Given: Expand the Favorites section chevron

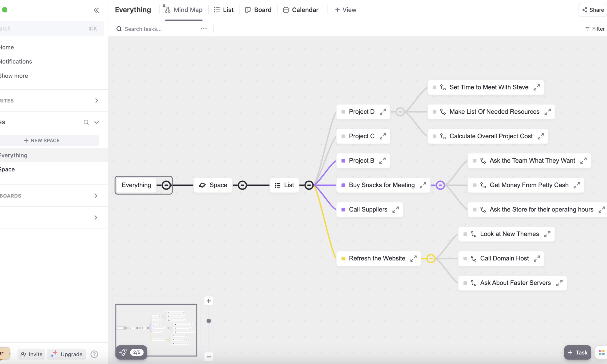Looking at the screenshot, I should point(97,100).
